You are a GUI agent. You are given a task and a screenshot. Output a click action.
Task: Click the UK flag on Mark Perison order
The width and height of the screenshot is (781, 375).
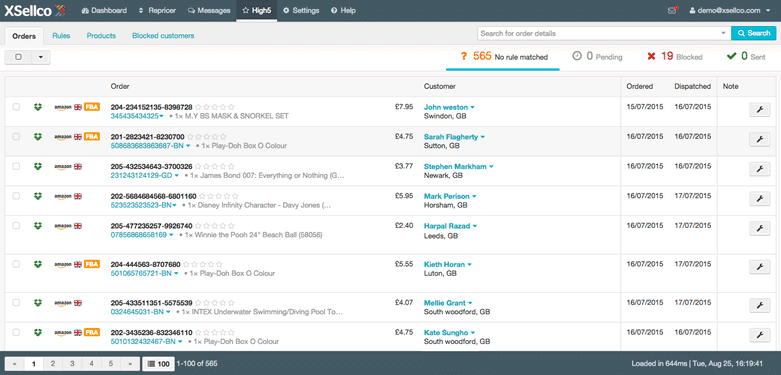click(x=78, y=196)
